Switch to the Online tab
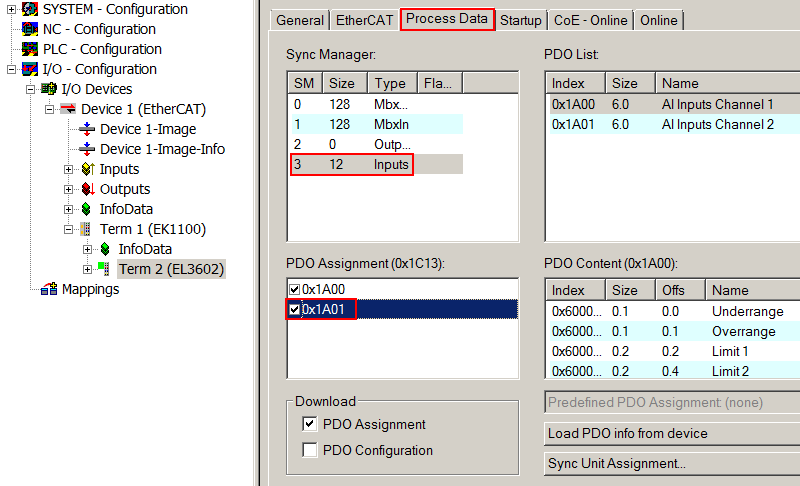Screen dimensions: 800x486 659,20
